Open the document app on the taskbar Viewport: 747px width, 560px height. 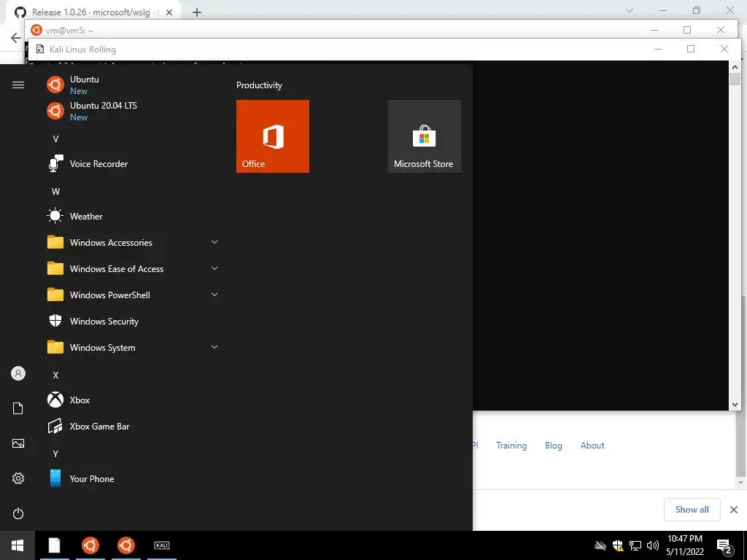[54, 545]
